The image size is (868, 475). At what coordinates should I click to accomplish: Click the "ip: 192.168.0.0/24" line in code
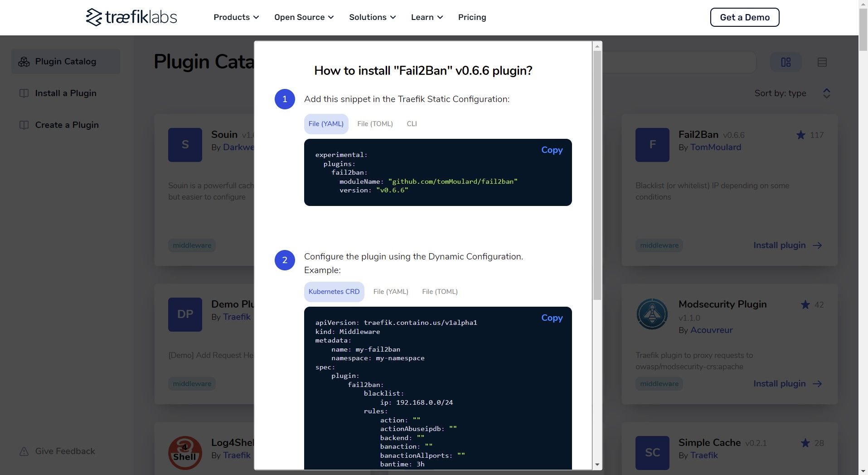pyautogui.click(x=417, y=402)
